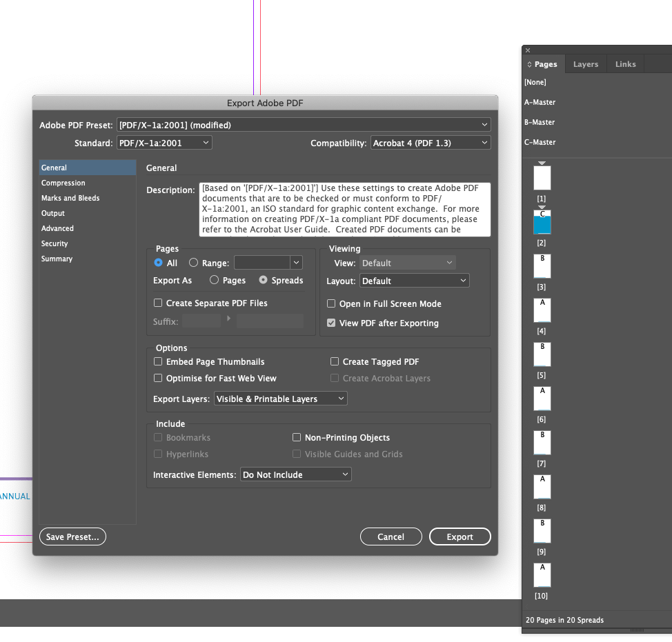Open the Compatibility dropdown
Viewport: 672px width, 642px height.
pos(431,141)
